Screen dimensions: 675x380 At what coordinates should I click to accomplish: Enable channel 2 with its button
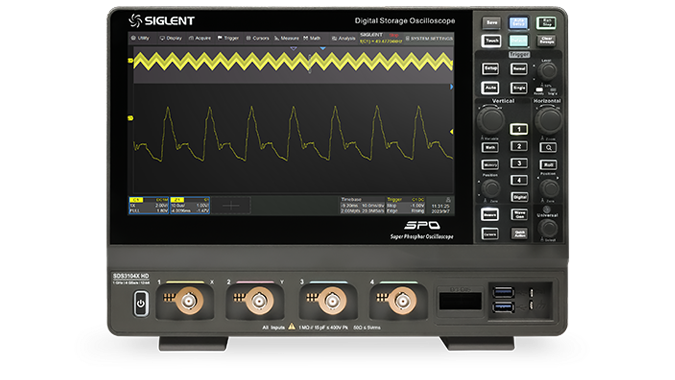pos(519,146)
